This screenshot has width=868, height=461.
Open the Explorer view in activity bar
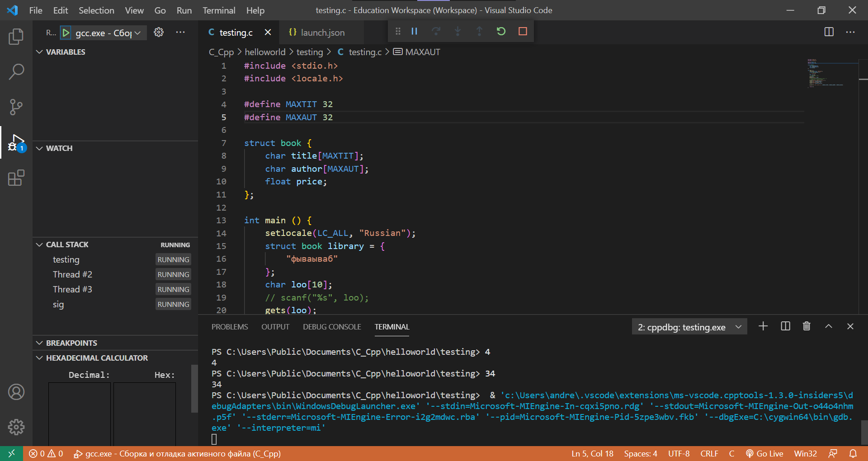tap(16, 37)
